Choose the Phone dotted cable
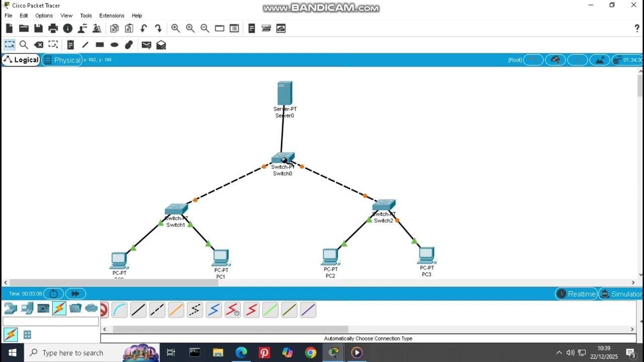Screen dimensions: 644x362 [x=195, y=310]
